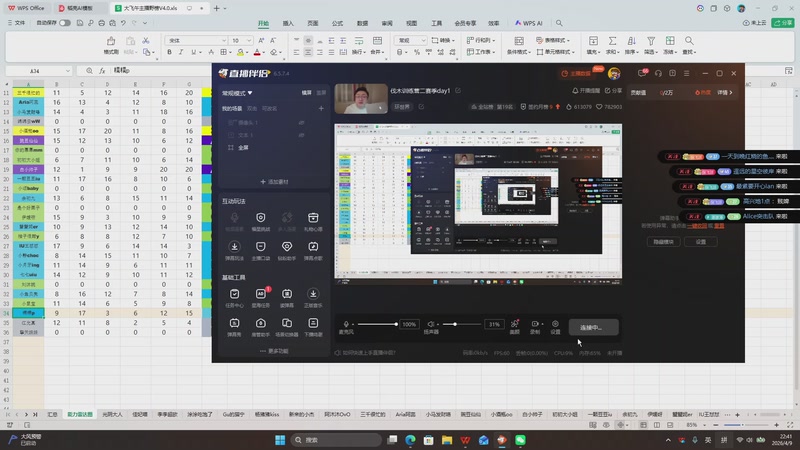
Task: Click the 主播数据 streamer data button
Action: 577,73
